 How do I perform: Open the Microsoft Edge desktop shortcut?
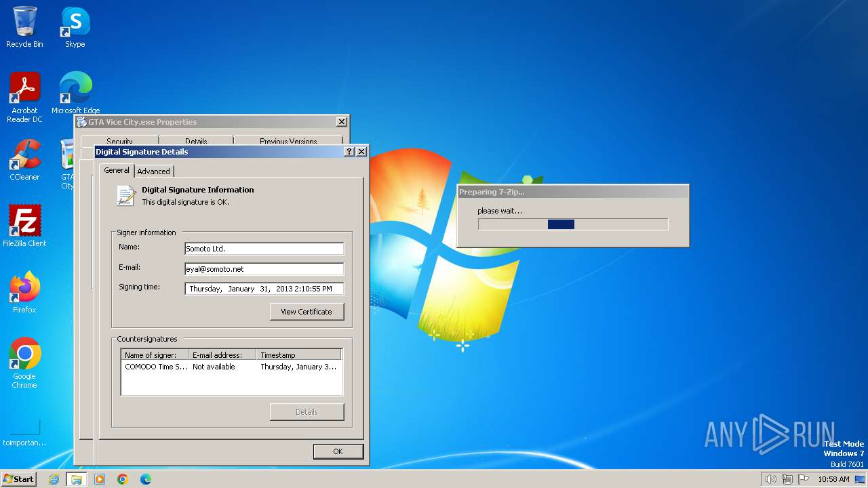click(x=75, y=94)
